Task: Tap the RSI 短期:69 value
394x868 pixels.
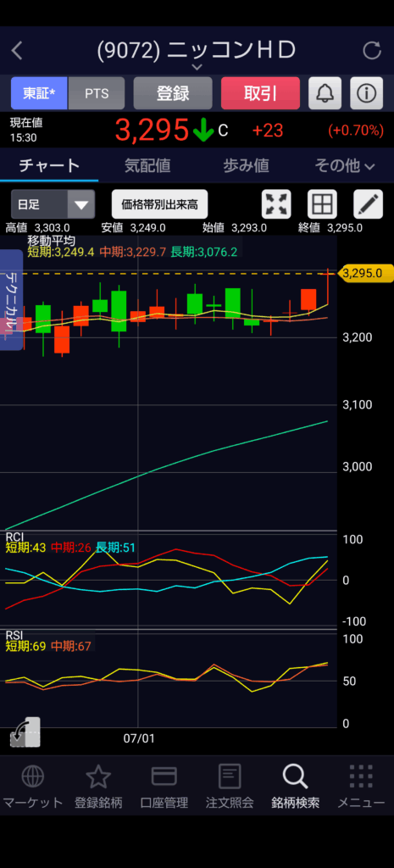Action: pos(25,645)
